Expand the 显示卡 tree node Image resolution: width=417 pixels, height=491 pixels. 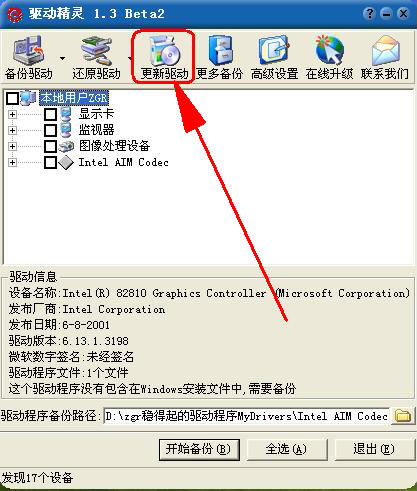click(x=12, y=114)
